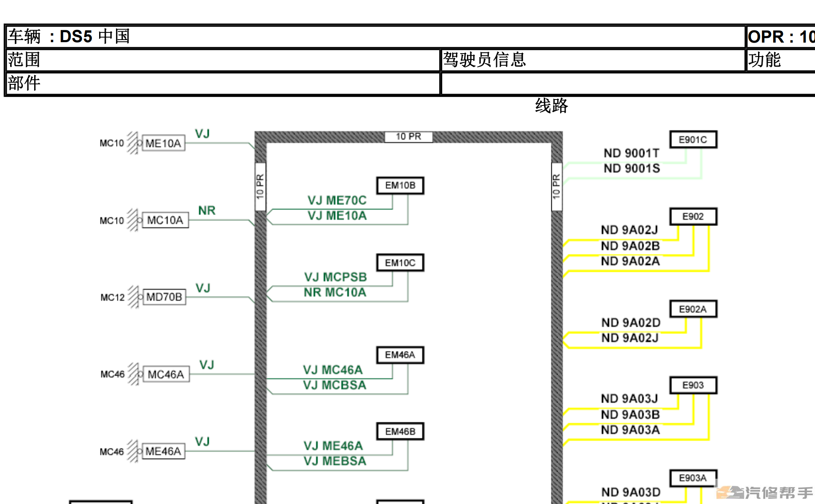Click the vehicle title DS5 中国
The image size is (815, 504).
95,37
